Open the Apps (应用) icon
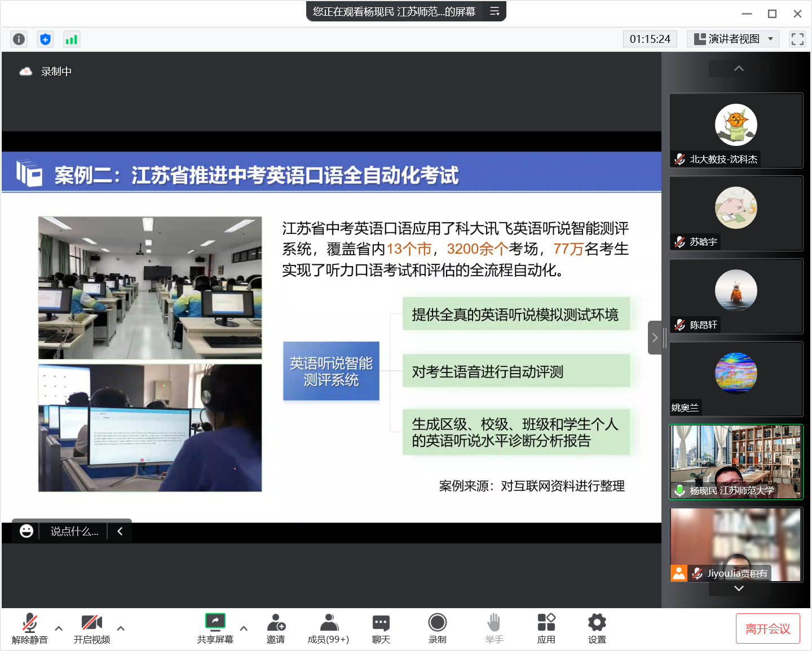The image size is (812, 651). [x=546, y=628]
